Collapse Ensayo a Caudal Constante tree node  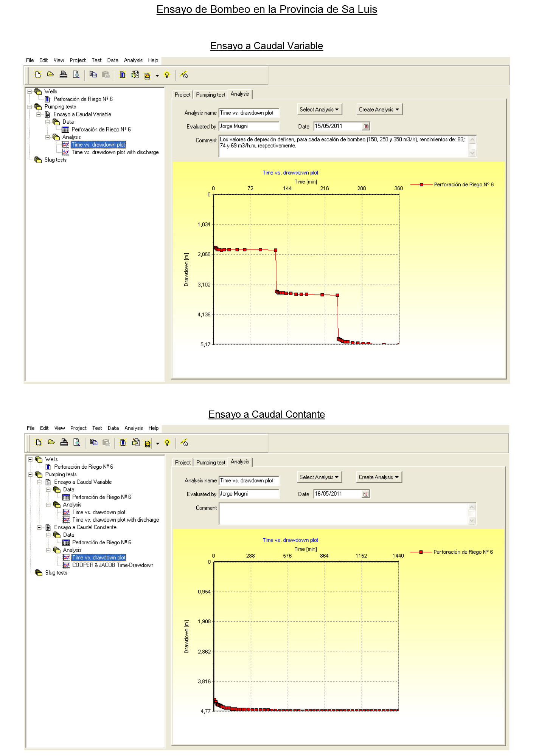click(x=39, y=527)
